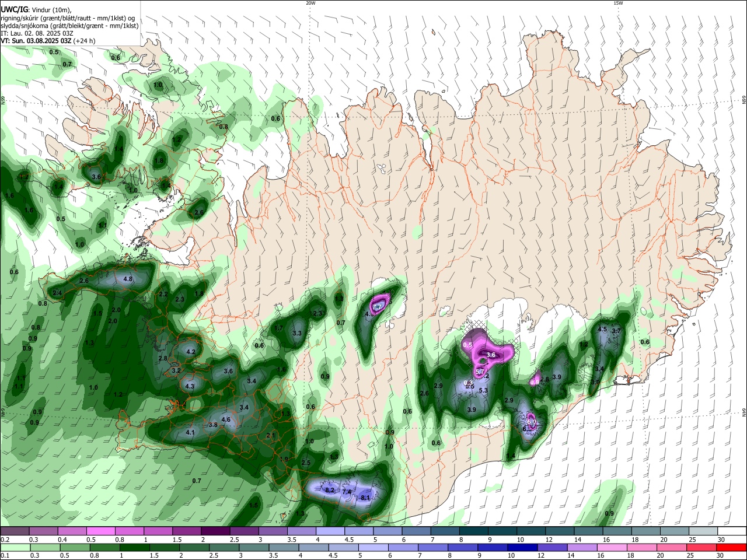This screenshot has height=560, width=747.
Task: Select the 4.1 precipitation value on the map
Action: pyautogui.click(x=190, y=433)
